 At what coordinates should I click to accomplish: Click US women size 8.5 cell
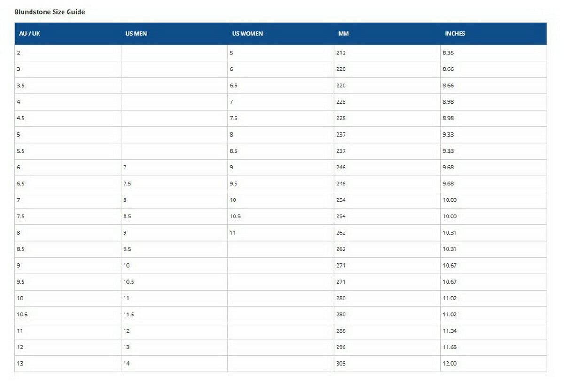click(x=234, y=151)
